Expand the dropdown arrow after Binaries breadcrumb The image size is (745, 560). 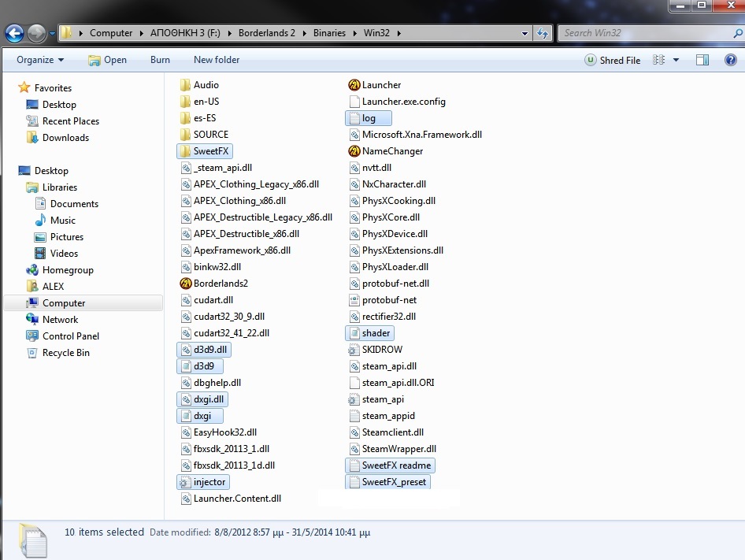[x=354, y=33]
